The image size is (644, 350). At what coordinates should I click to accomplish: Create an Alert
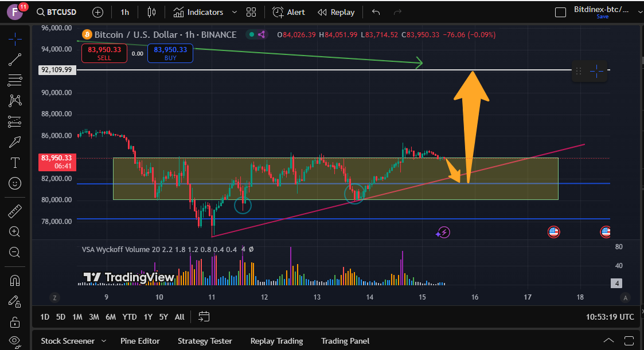click(288, 12)
